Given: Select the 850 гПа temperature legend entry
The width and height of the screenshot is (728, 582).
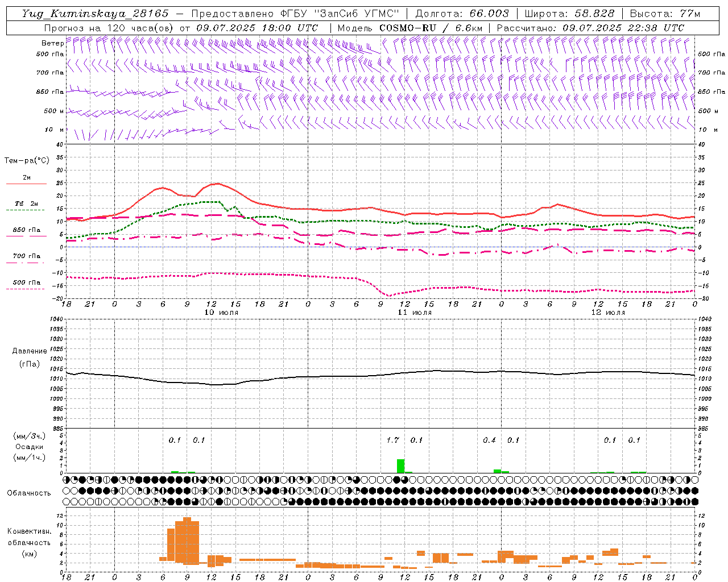Looking at the screenshot, I should click(x=27, y=230).
